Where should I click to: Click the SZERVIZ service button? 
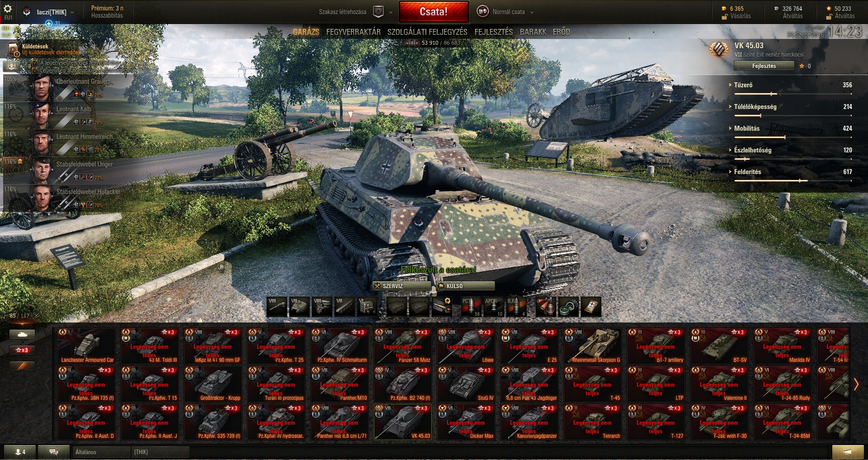coord(401,286)
